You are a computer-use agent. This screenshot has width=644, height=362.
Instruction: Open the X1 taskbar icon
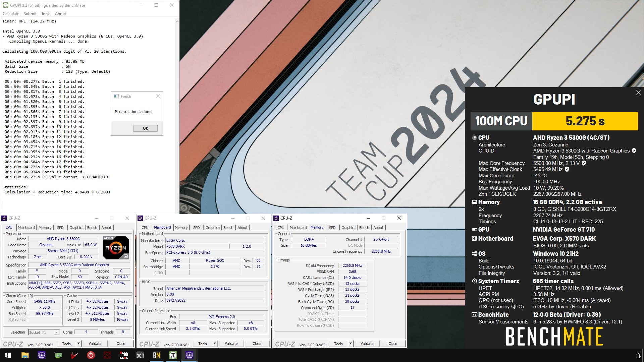[x=140, y=355]
